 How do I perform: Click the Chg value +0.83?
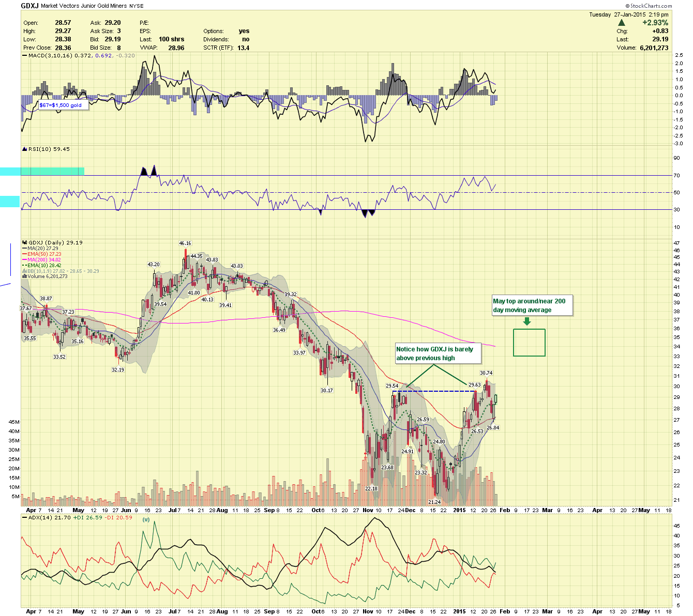point(660,31)
